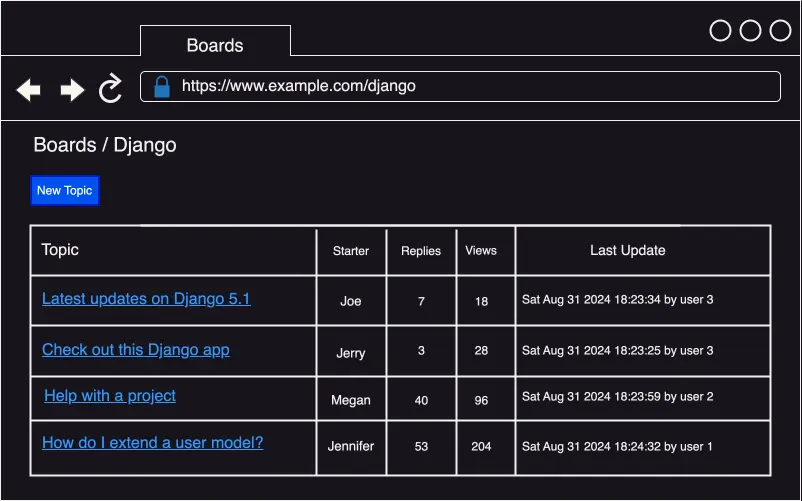
Task: Click last update timestamp 18:23:59 by user 2
Action: click(617, 397)
